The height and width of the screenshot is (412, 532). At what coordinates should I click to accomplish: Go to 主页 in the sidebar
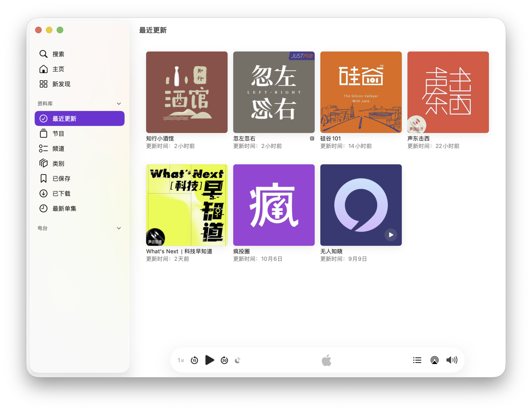[58, 69]
